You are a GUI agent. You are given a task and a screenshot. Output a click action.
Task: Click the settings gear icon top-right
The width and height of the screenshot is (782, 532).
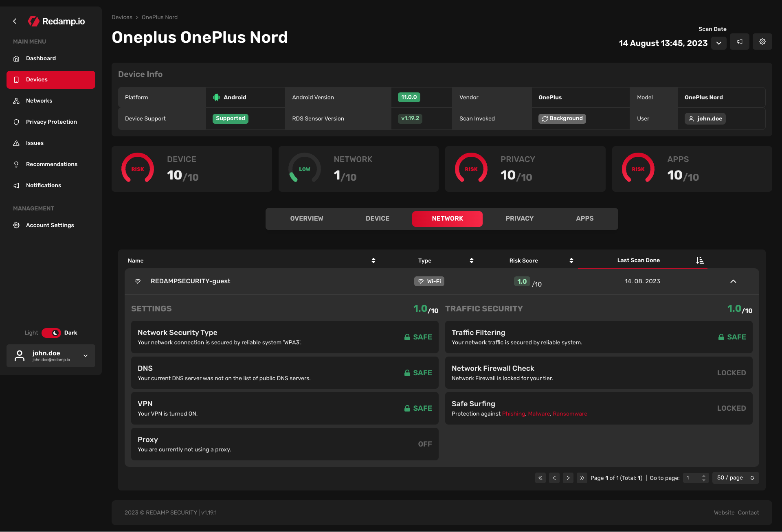click(x=762, y=42)
